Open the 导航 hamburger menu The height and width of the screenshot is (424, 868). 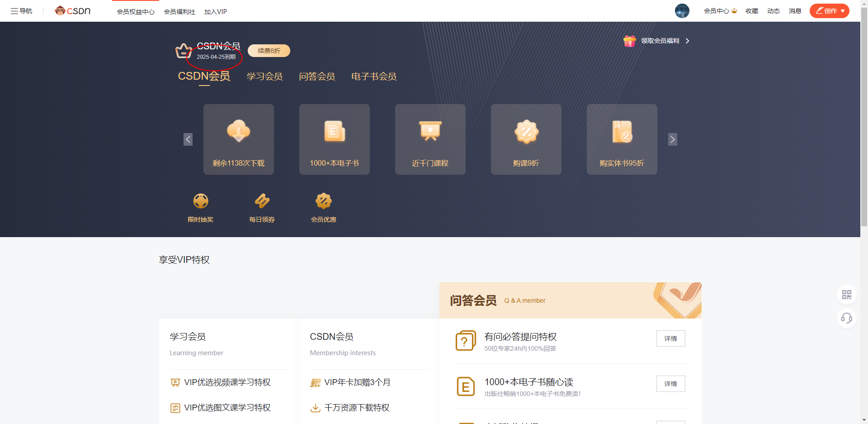tap(21, 11)
